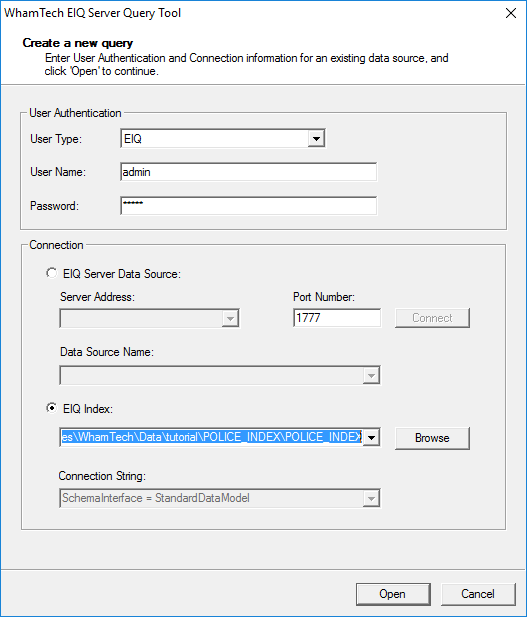
Task: Focus the User Name field containing admin
Action: (248, 172)
